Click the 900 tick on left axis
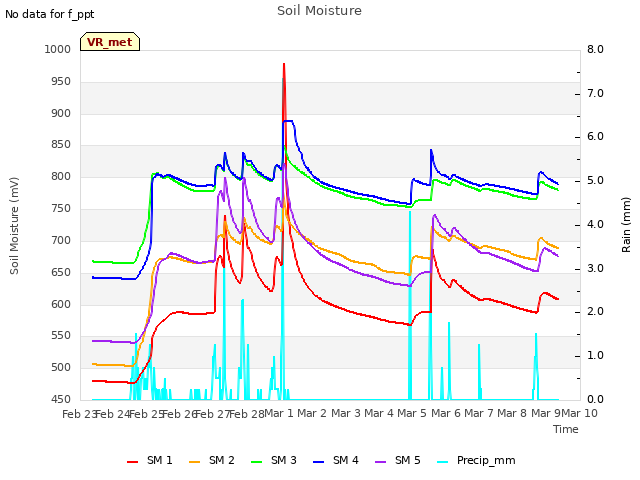 (x=61, y=113)
